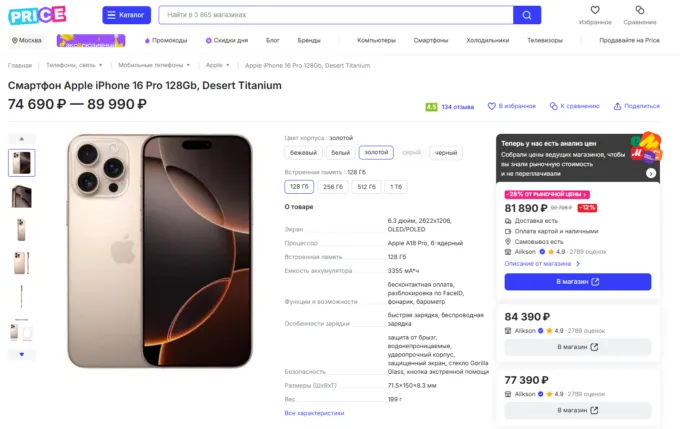The image size is (680, 429).
Task: Select the черный body color option
Action: pyautogui.click(x=445, y=153)
